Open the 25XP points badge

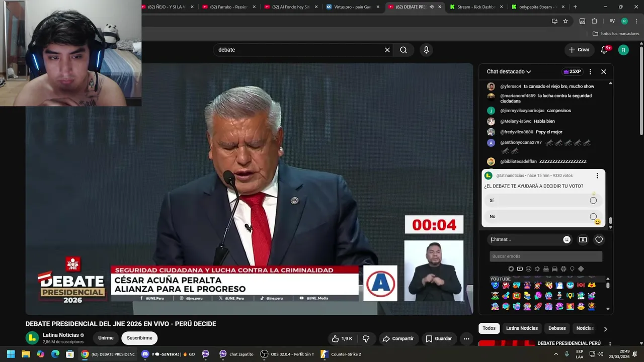coord(572,72)
